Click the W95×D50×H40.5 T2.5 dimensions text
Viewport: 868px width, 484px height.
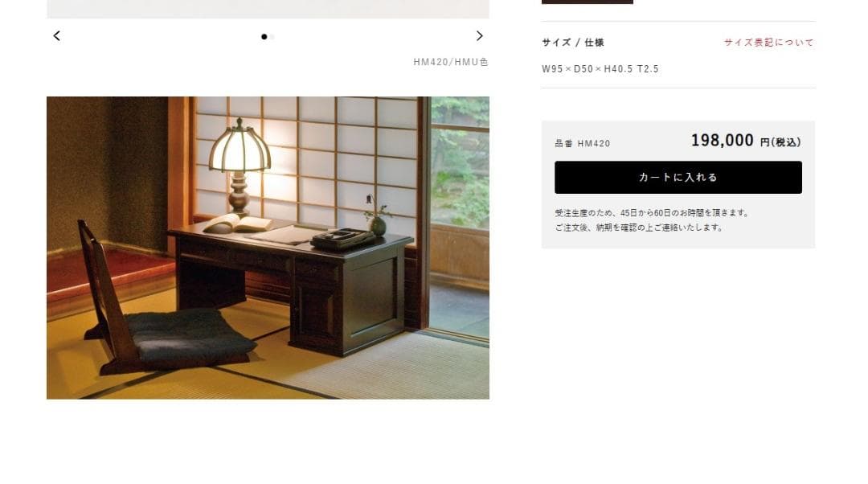(600, 69)
